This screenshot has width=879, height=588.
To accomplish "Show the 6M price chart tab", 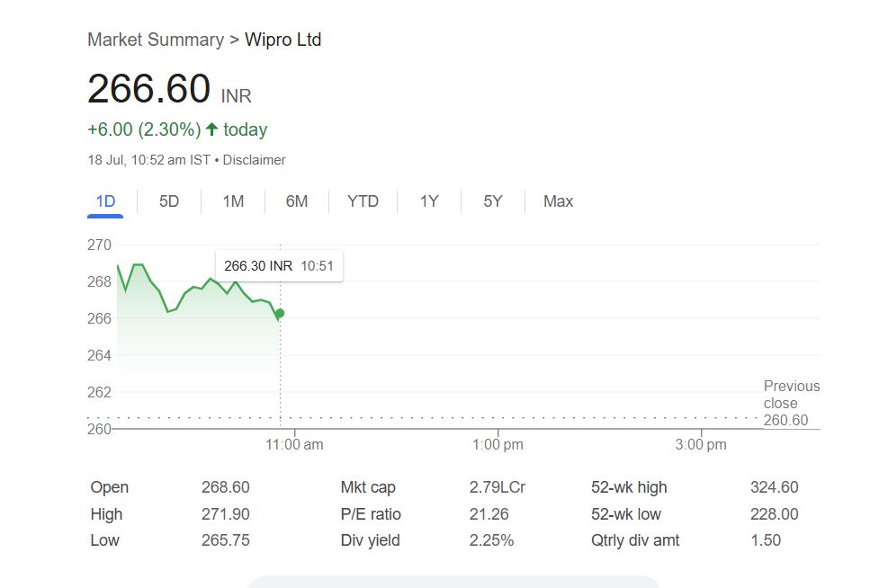I will point(297,201).
